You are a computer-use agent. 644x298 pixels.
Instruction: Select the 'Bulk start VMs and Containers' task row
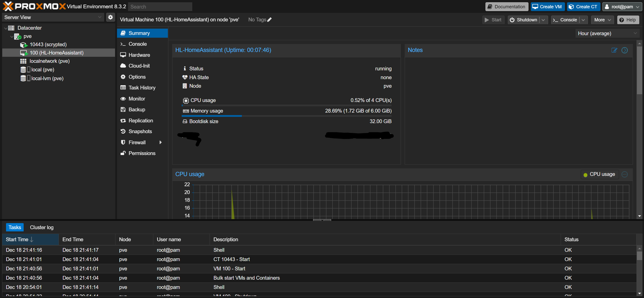[320, 278]
